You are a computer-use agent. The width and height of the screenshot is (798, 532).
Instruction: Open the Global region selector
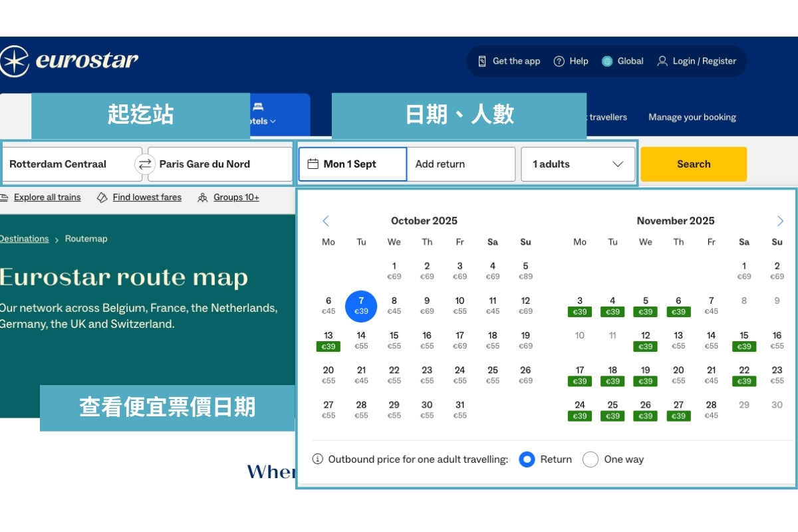coord(622,61)
